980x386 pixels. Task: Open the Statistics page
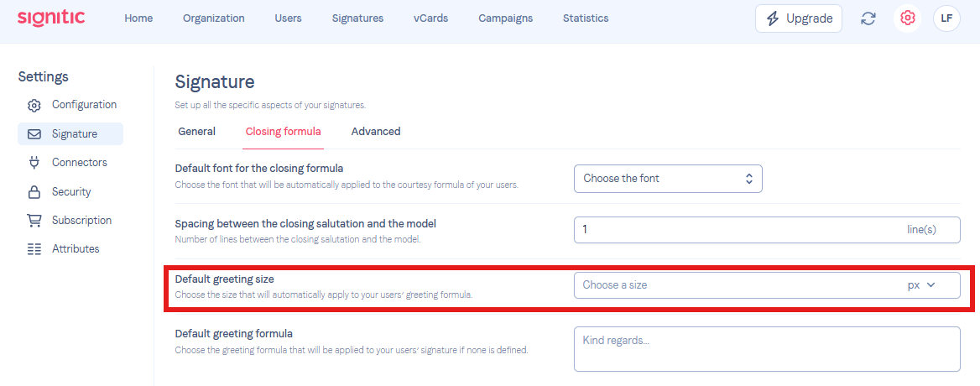(586, 18)
